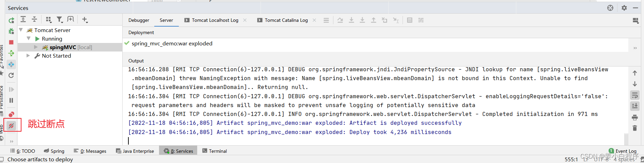Open the Tomcat Catalina Log tab

286,20
